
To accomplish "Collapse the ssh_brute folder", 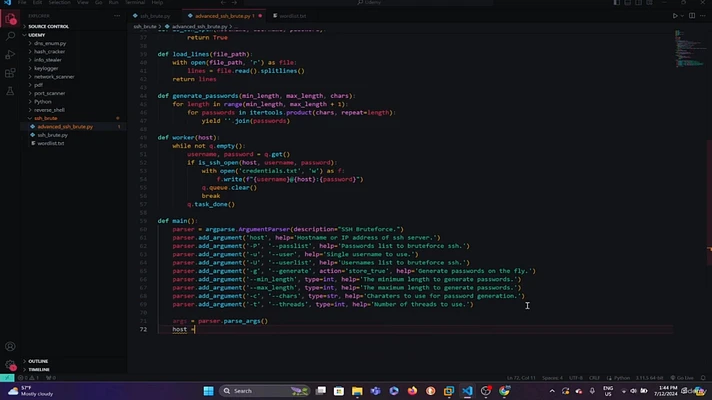I will [x=46, y=118].
